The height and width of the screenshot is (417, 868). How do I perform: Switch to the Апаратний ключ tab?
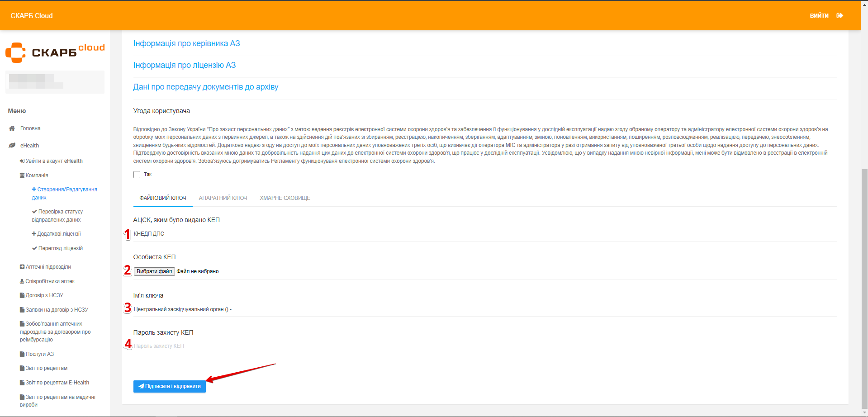click(223, 198)
